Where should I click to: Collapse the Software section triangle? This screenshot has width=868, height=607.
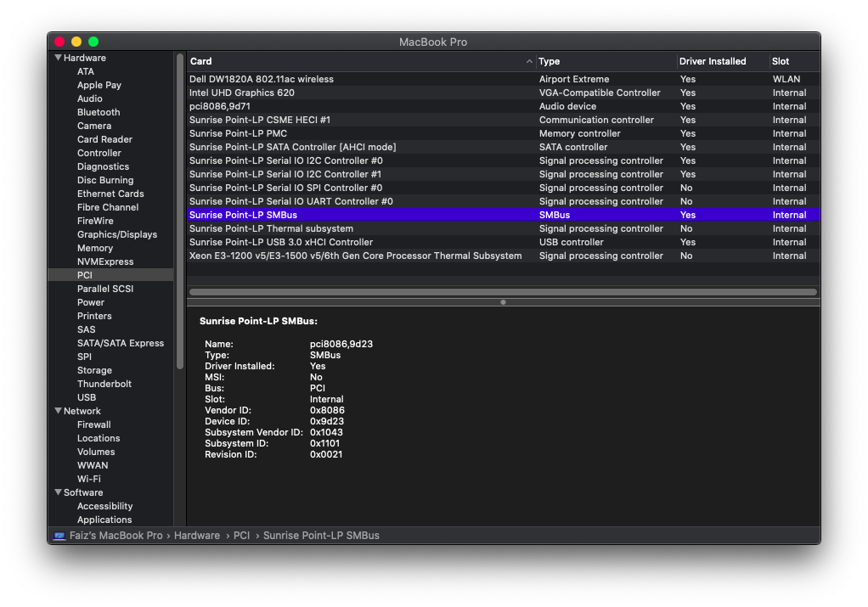coord(58,492)
